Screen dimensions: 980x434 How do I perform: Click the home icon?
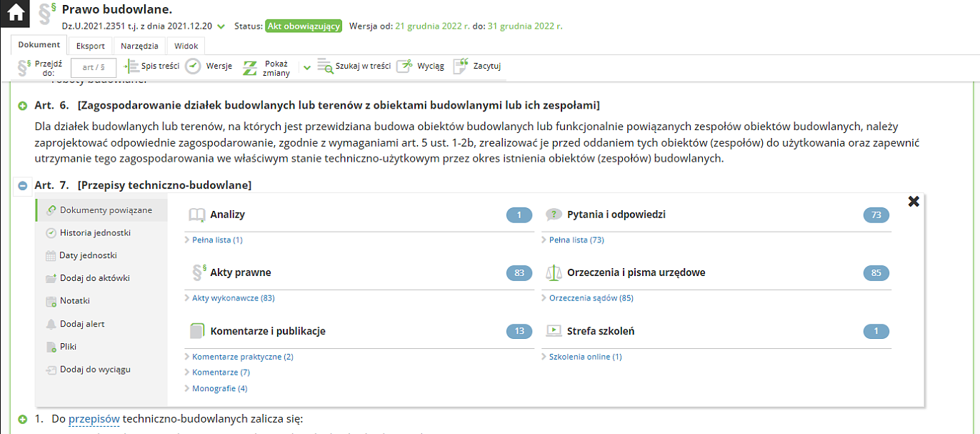click(15, 14)
